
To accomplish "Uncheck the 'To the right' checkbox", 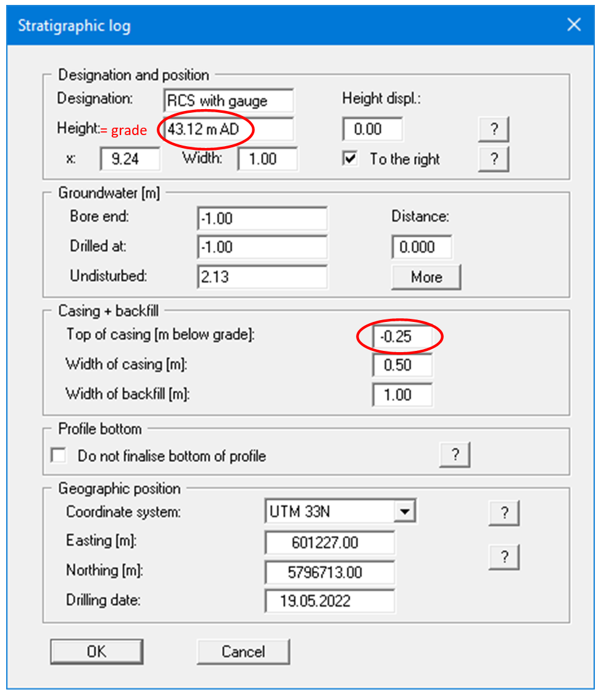I will (x=351, y=159).
